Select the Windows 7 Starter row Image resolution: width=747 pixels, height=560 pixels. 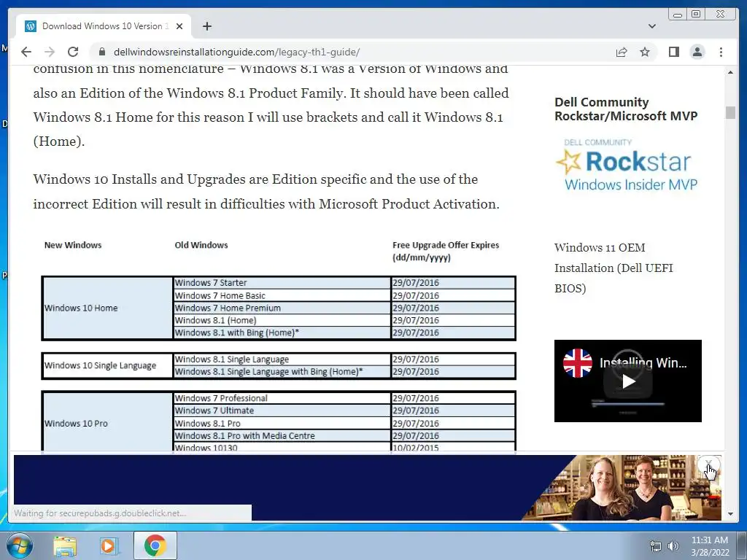coord(282,283)
